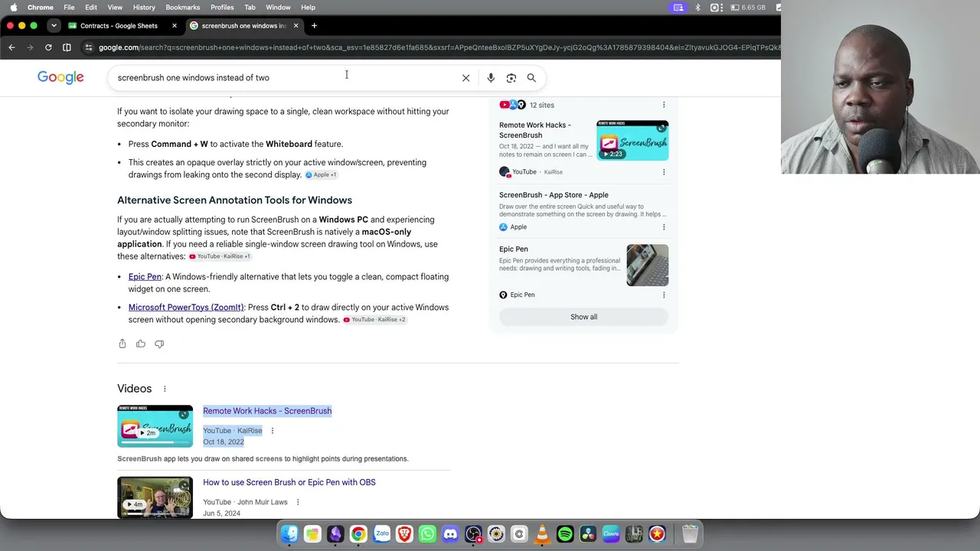980x551 pixels.
Task: Open Spotify from the dock
Action: point(565,534)
